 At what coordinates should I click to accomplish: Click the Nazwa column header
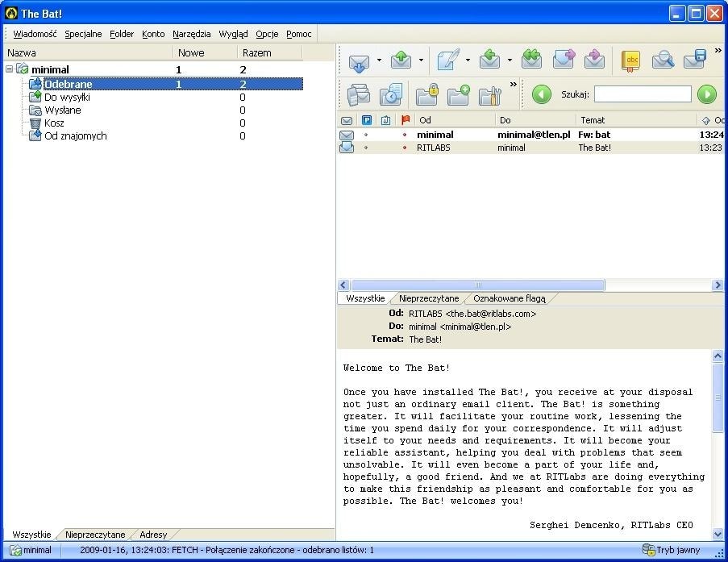click(x=88, y=53)
